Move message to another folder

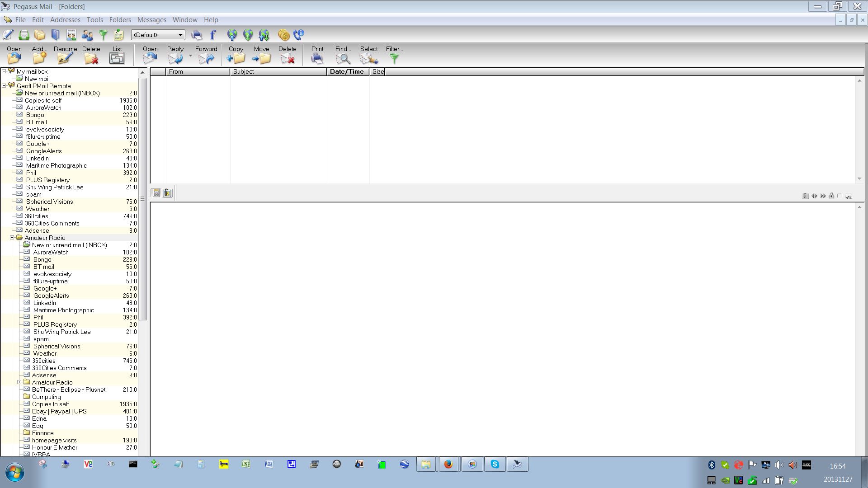click(261, 55)
